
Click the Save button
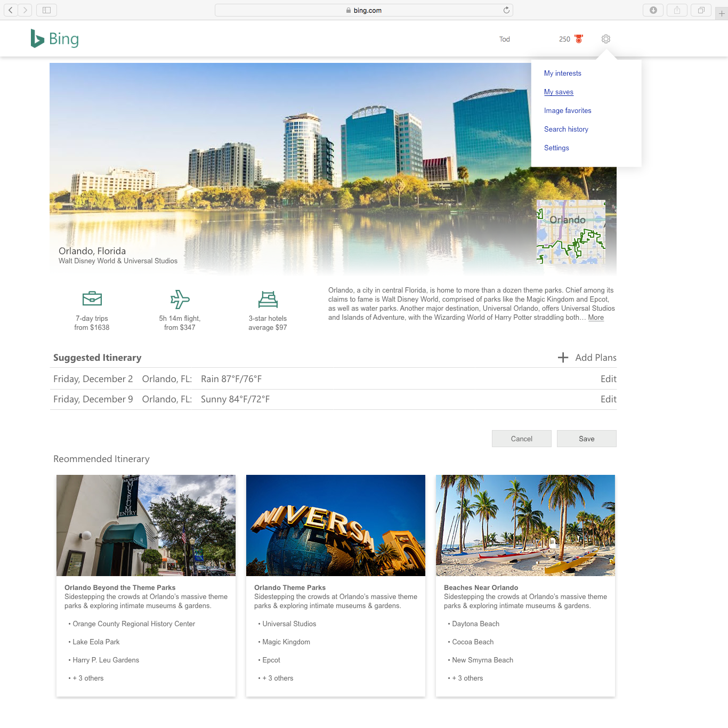[587, 439]
